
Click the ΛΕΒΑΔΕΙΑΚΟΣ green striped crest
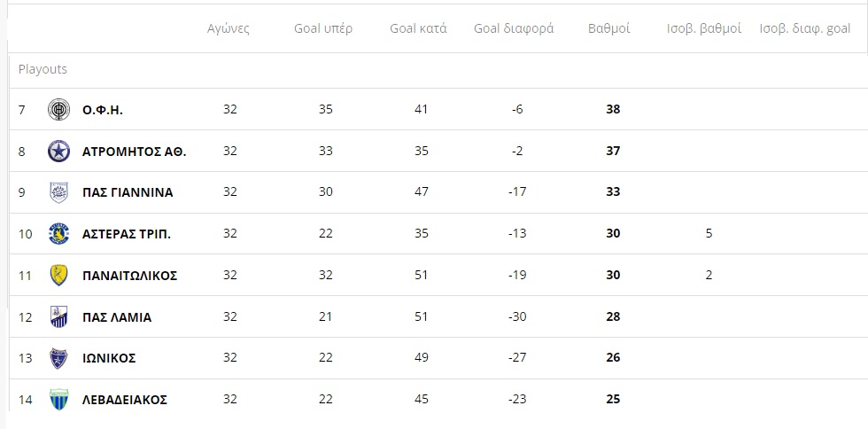[58, 400]
